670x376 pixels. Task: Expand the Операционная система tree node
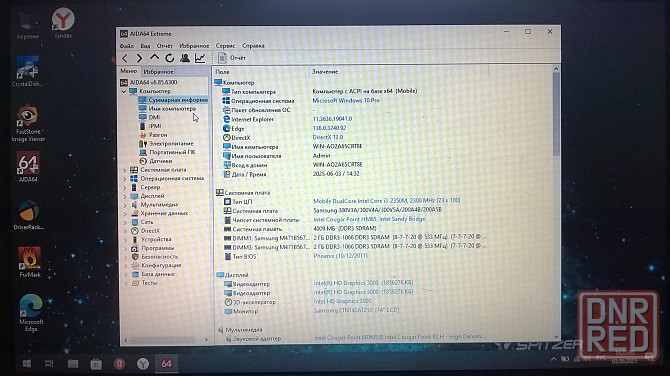125,179
